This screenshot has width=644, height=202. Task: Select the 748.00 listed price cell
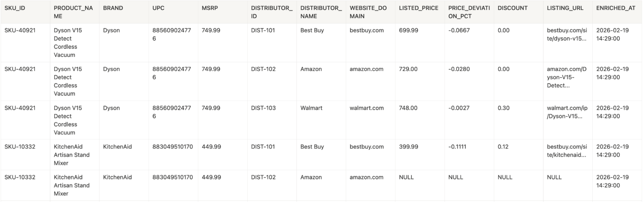(408, 108)
